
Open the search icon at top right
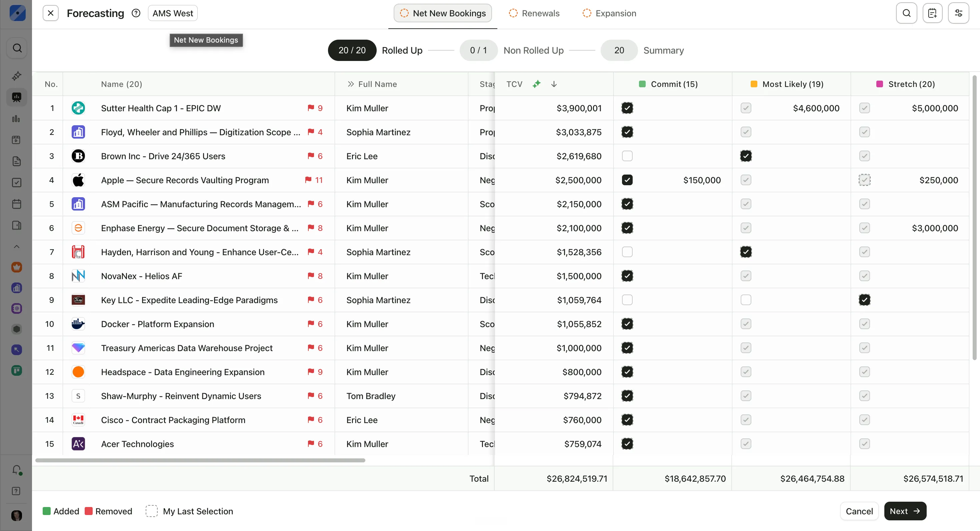(907, 13)
